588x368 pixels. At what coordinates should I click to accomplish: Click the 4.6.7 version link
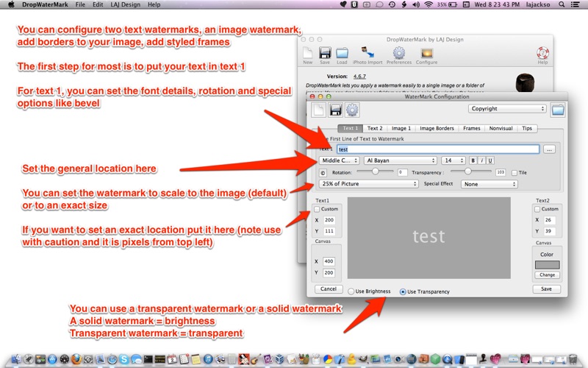pos(359,77)
